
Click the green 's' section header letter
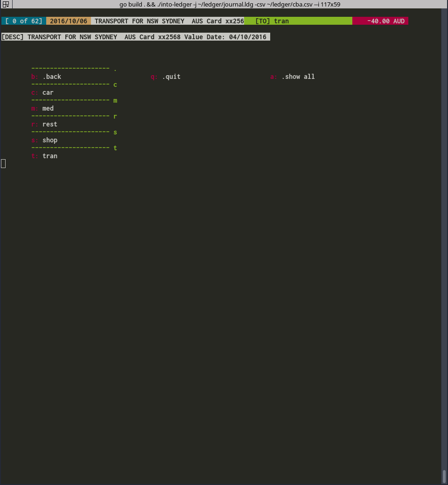(115, 133)
